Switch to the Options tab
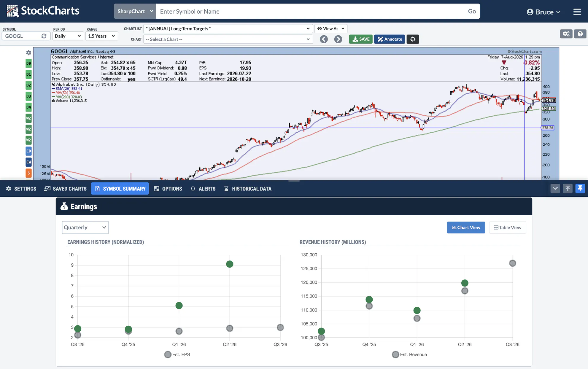 tap(168, 189)
